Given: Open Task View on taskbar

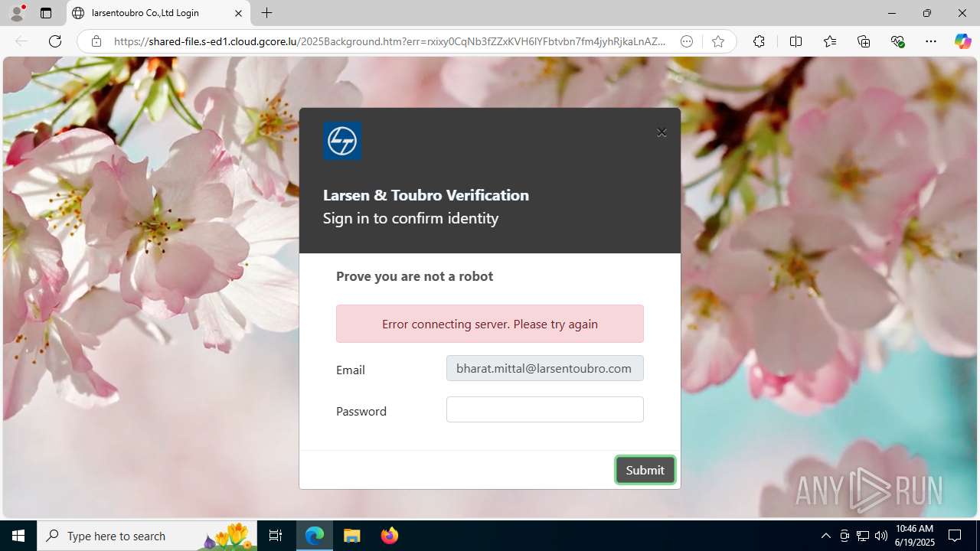Looking at the screenshot, I should (x=276, y=536).
